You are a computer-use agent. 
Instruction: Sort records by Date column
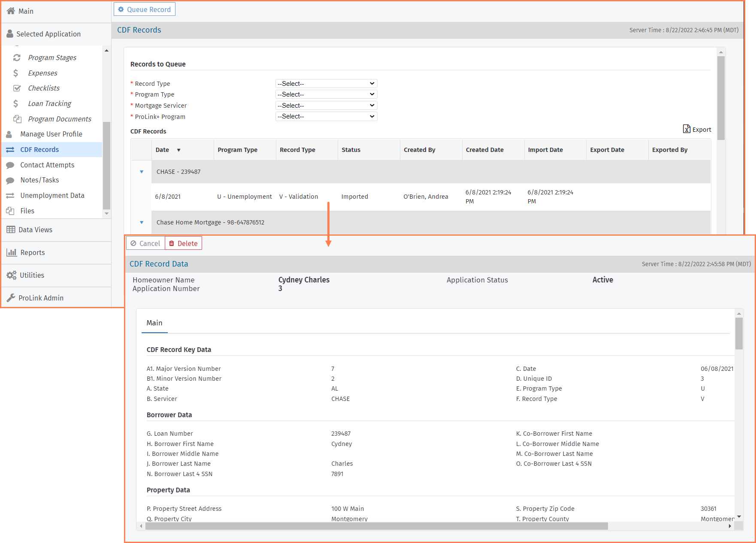coord(163,150)
